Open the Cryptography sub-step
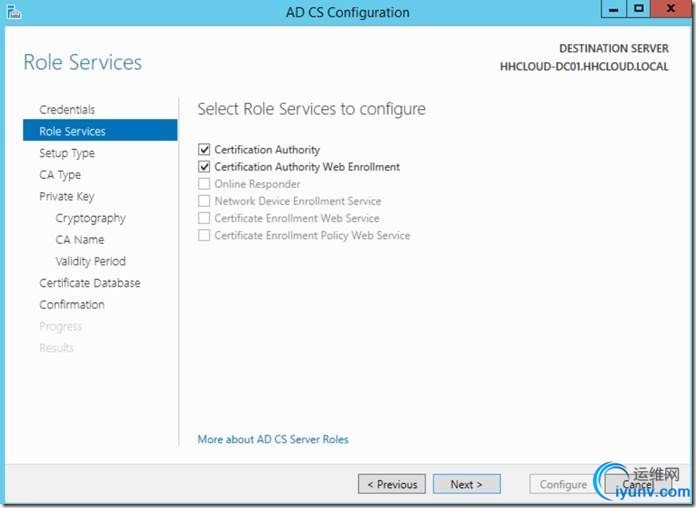This screenshot has width=696, height=508. pyautogui.click(x=90, y=218)
